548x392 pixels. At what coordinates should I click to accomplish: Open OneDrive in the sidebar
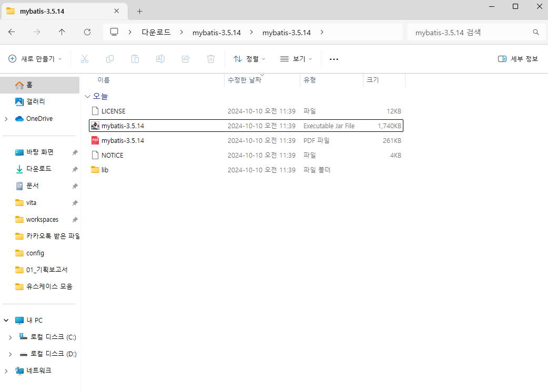(39, 119)
